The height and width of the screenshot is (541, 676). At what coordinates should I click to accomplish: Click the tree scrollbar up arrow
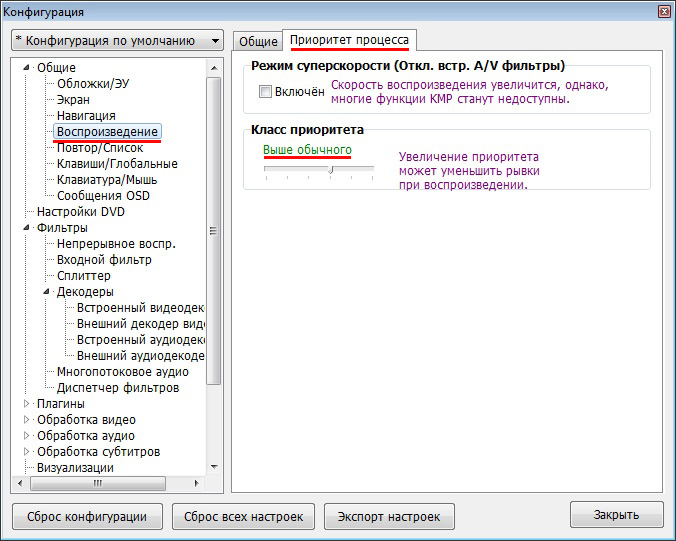[214, 68]
